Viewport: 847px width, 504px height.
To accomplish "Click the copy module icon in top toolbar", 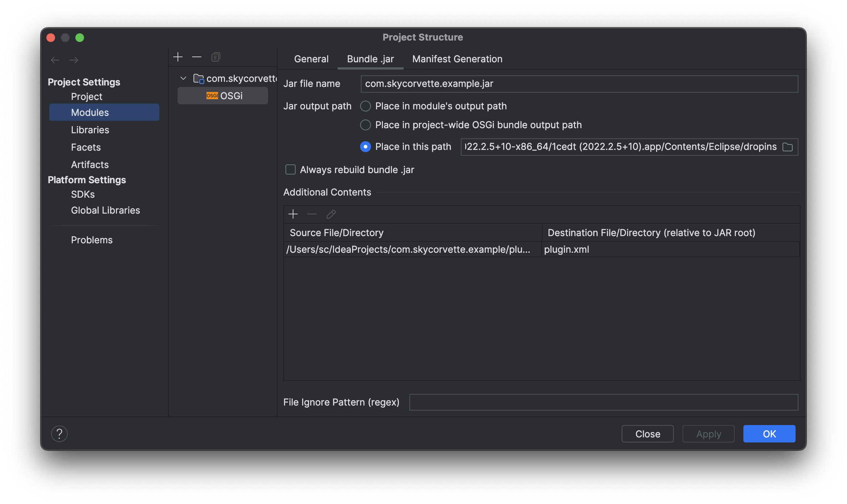I will coord(216,56).
